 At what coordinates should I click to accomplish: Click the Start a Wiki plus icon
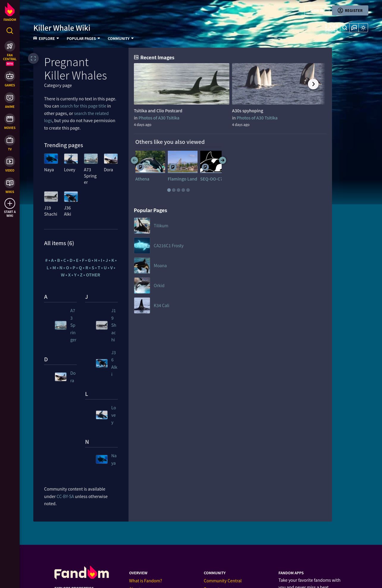click(x=10, y=203)
